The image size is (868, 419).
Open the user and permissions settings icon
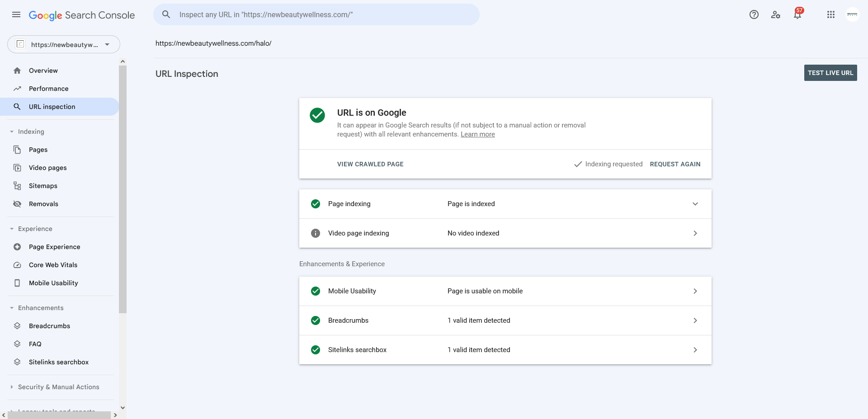coord(776,14)
